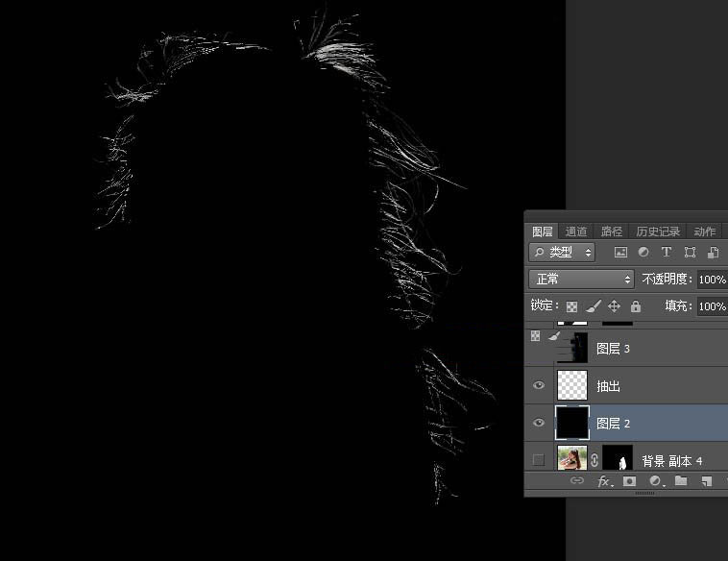Hide 图层 2 with its eye icon

(x=539, y=423)
